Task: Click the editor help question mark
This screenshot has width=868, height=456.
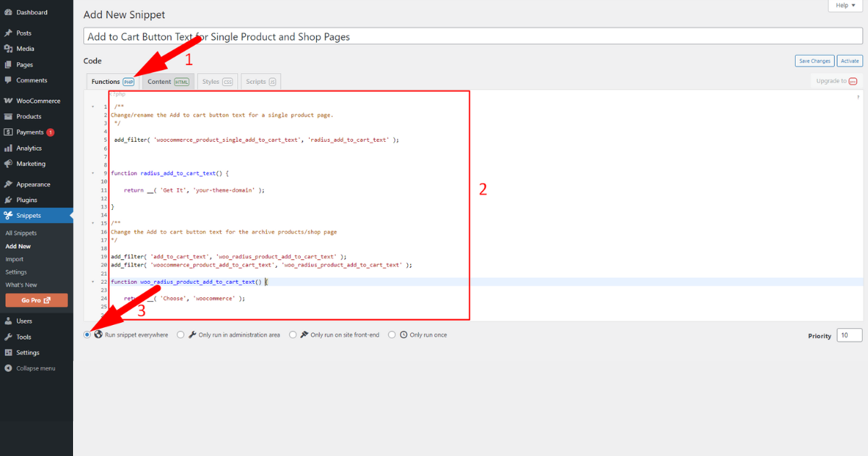Action: coord(858,96)
